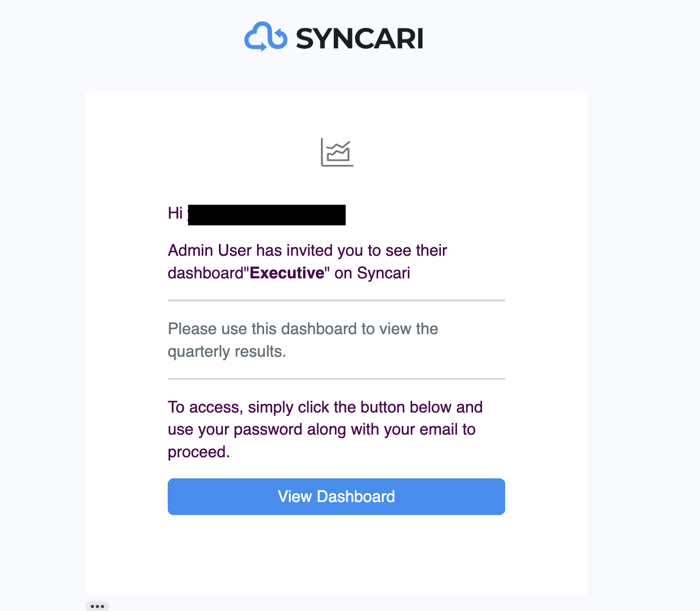The height and width of the screenshot is (611, 700).
Task: Click the SYNCARI wordmark text
Action: (360, 38)
